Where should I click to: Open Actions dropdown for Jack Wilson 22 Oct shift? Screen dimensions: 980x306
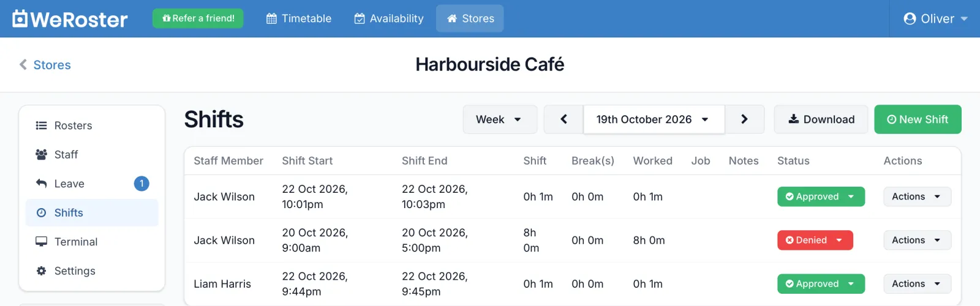(917, 196)
